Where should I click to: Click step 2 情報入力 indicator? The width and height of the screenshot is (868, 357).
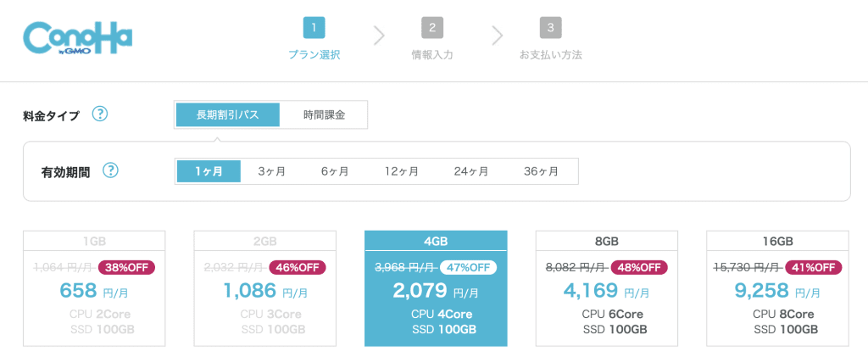432,39
